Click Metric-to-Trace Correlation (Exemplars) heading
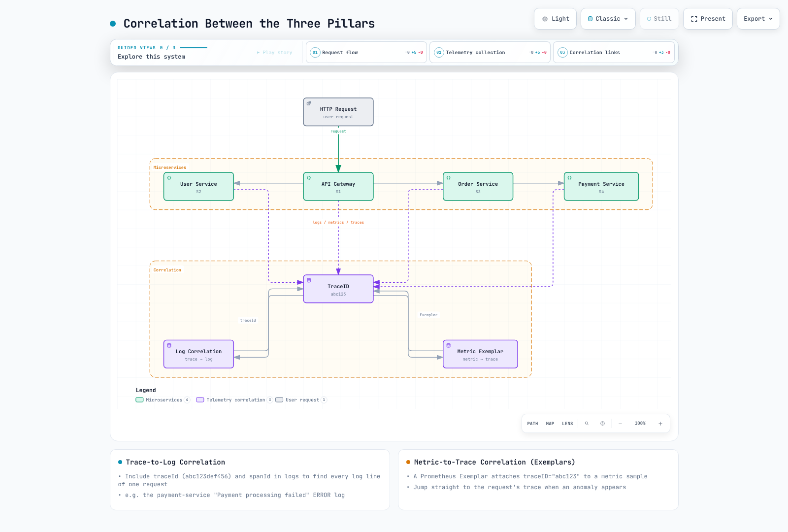The width and height of the screenshot is (788, 532). click(494, 463)
